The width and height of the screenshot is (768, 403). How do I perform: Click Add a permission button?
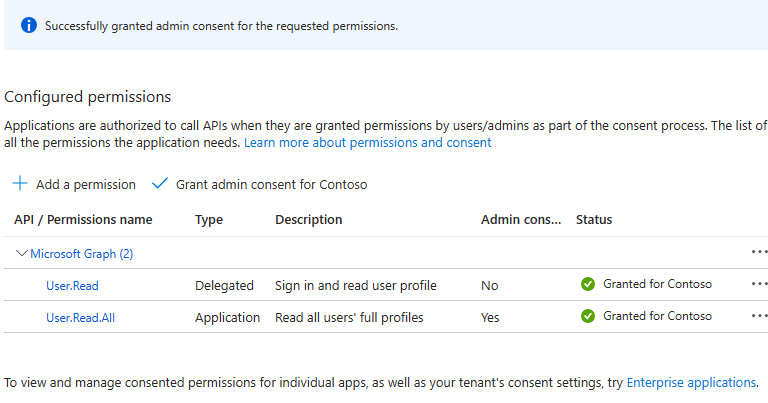pos(74,184)
